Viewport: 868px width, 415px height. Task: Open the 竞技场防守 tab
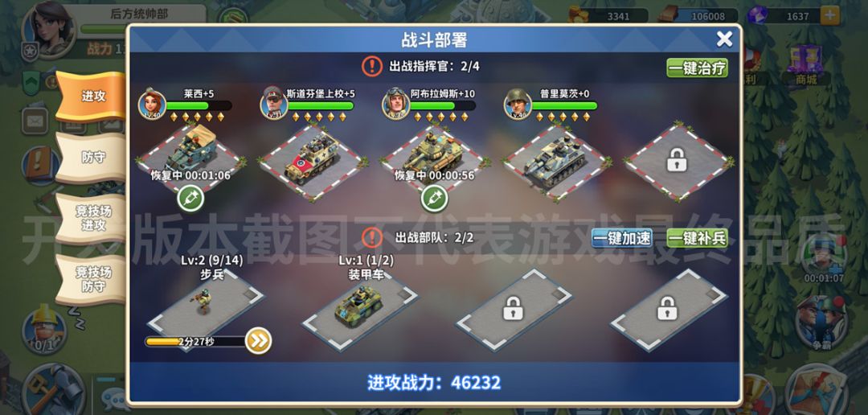tap(92, 279)
